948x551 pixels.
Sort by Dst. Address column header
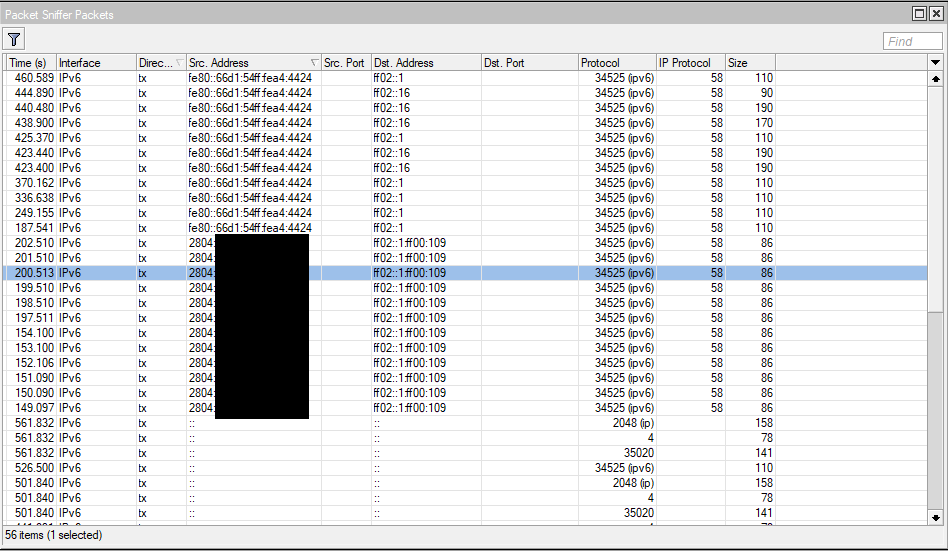pos(426,63)
